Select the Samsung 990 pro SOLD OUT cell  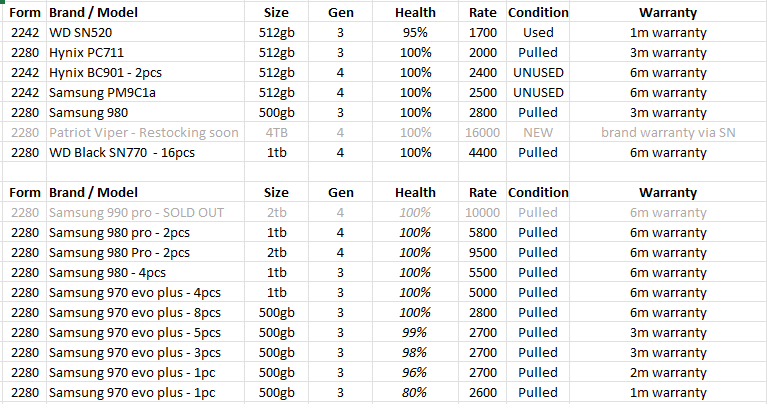point(145,213)
